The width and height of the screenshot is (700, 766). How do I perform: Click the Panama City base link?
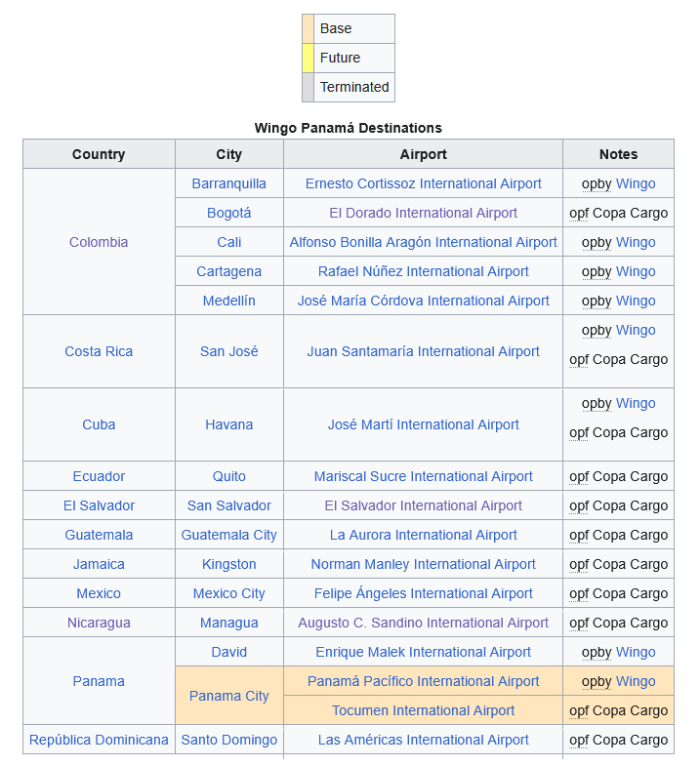point(228,696)
